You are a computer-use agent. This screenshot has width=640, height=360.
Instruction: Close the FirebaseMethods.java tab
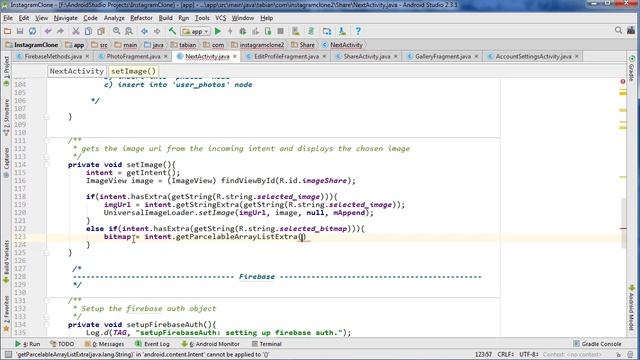pos(87,56)
